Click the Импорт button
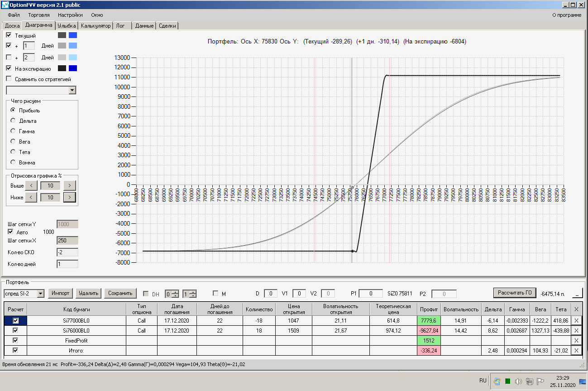Viewport: 588px width, 391px height. (61, 293)
